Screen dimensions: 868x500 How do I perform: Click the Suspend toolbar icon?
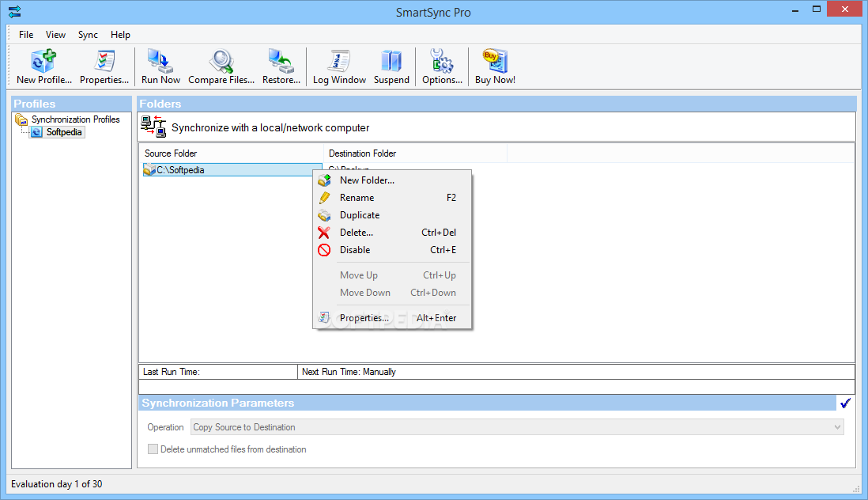click(x=391, y=61)
